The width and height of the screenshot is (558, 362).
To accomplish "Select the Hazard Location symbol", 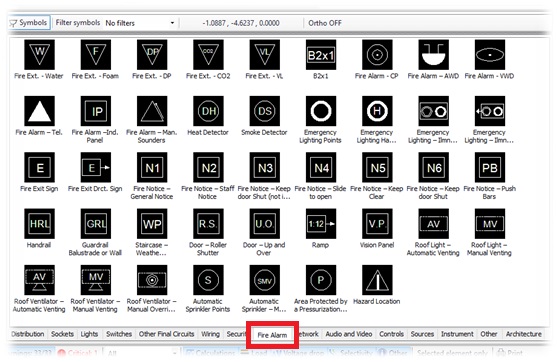I will (377, 280).
